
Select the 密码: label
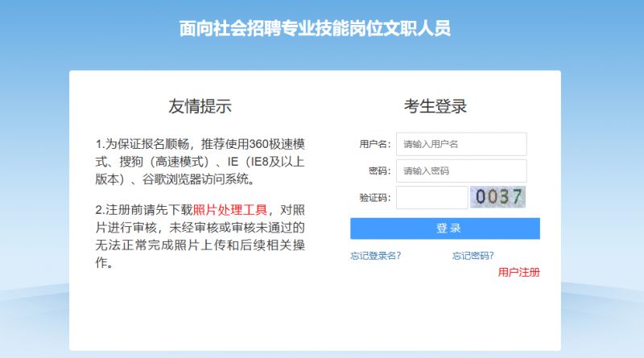coord(379,171)
